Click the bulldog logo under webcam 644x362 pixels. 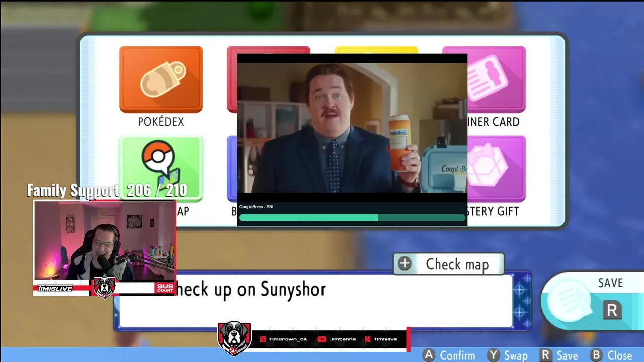pyautogui.click(x=104, y=287)
